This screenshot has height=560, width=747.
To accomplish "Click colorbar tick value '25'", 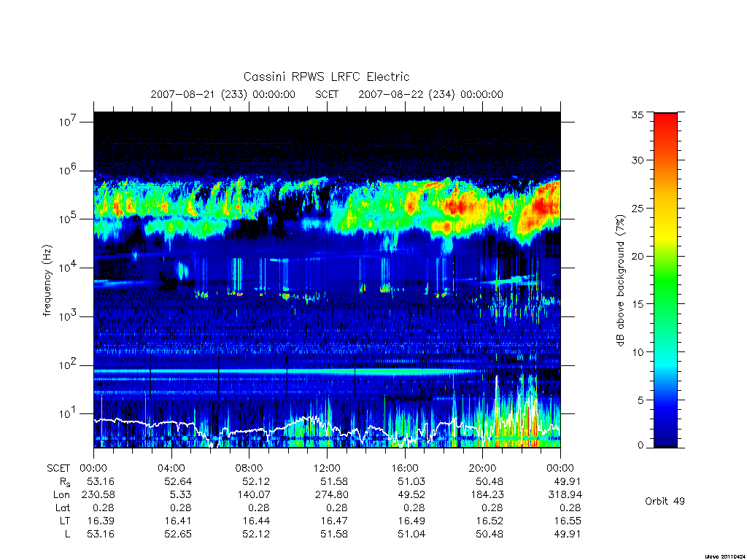I will point(637,208).
